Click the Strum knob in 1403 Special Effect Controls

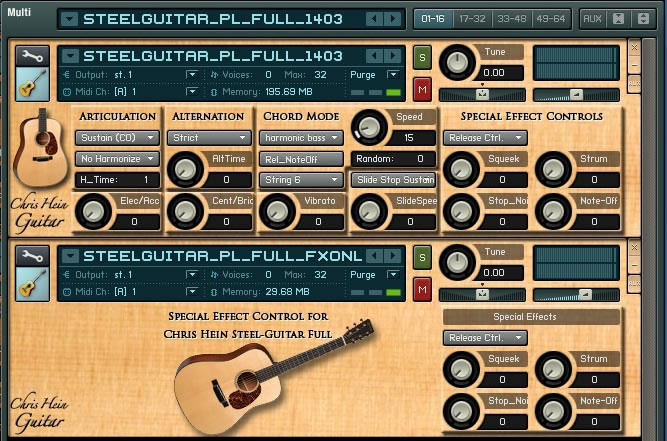coord(553,170)
